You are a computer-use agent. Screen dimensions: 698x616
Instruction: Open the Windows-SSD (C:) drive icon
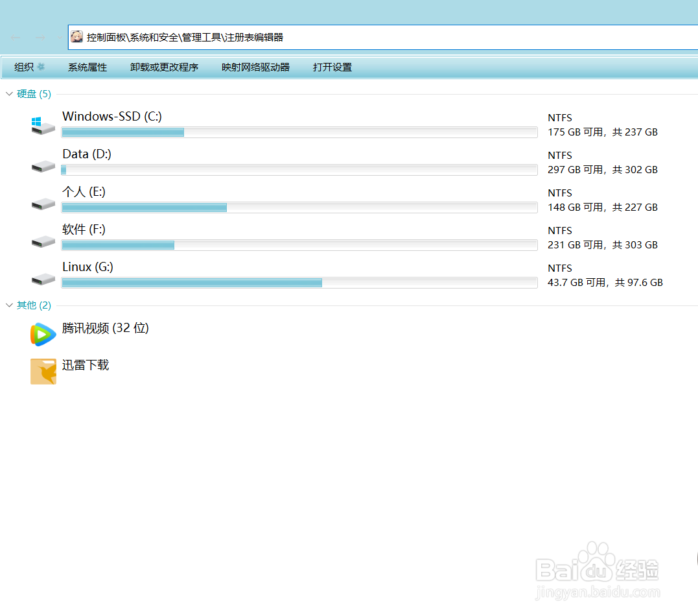pyautogui.click(x=43, y=126)
